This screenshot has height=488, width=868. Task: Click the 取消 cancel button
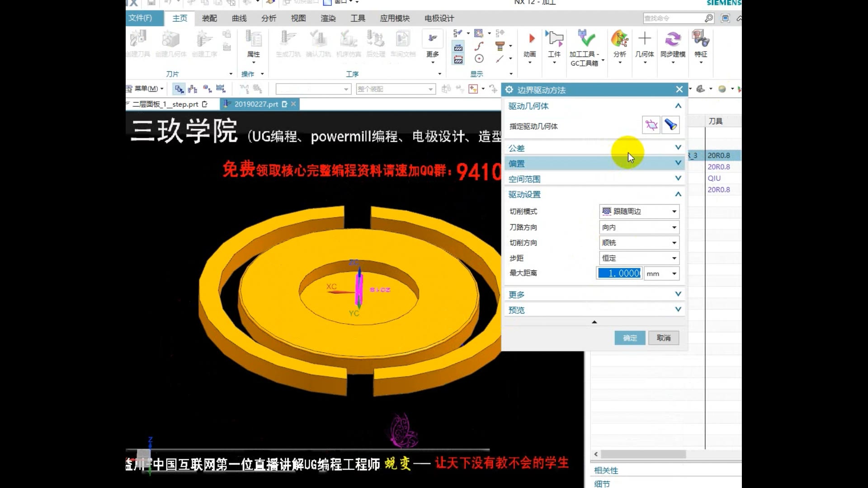click(663, 338)
